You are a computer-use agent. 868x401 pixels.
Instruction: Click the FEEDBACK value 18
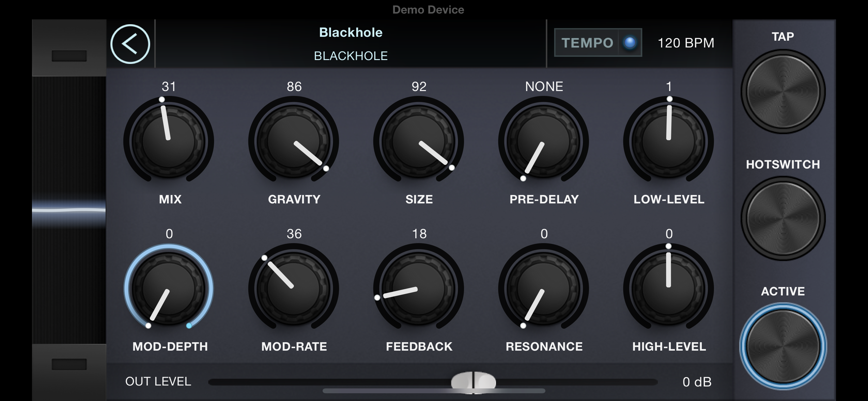pos(419,234)
